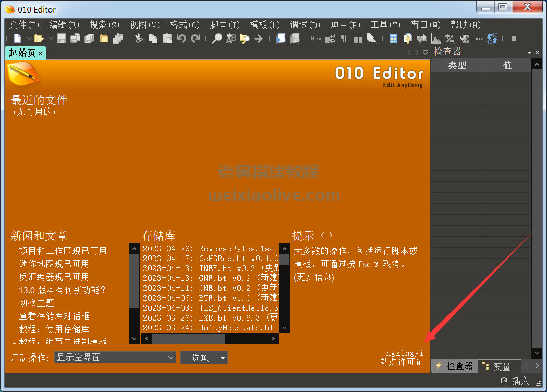Click 反汇编器现已可用 news link
The height and width of the screenshot is (392, 547).
pos(54,277)
